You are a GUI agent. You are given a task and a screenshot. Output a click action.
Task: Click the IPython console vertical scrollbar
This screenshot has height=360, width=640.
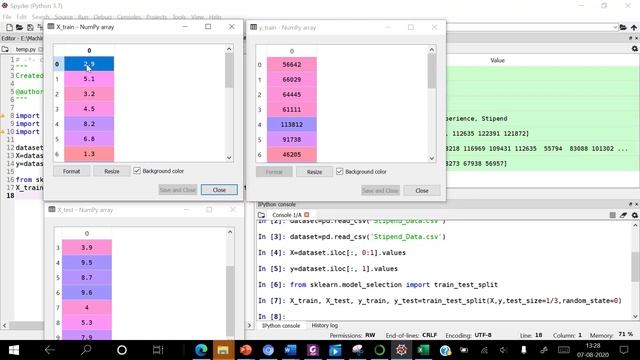click(x=635, y=267)
